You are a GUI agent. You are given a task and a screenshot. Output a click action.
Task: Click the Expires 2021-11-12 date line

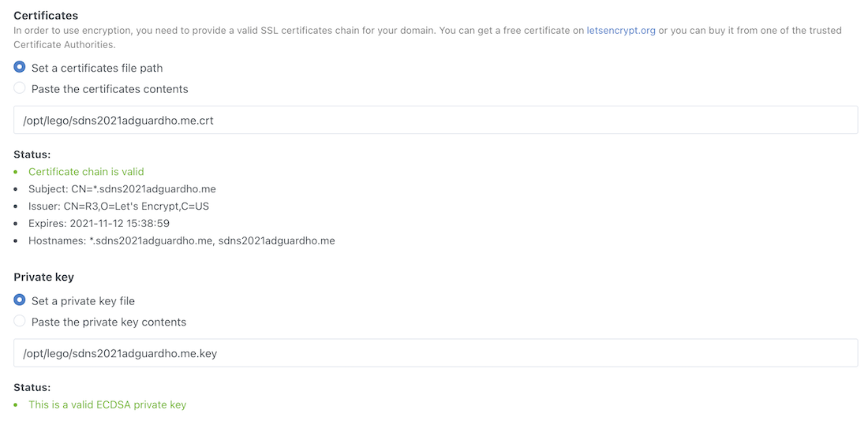(99, 224)
